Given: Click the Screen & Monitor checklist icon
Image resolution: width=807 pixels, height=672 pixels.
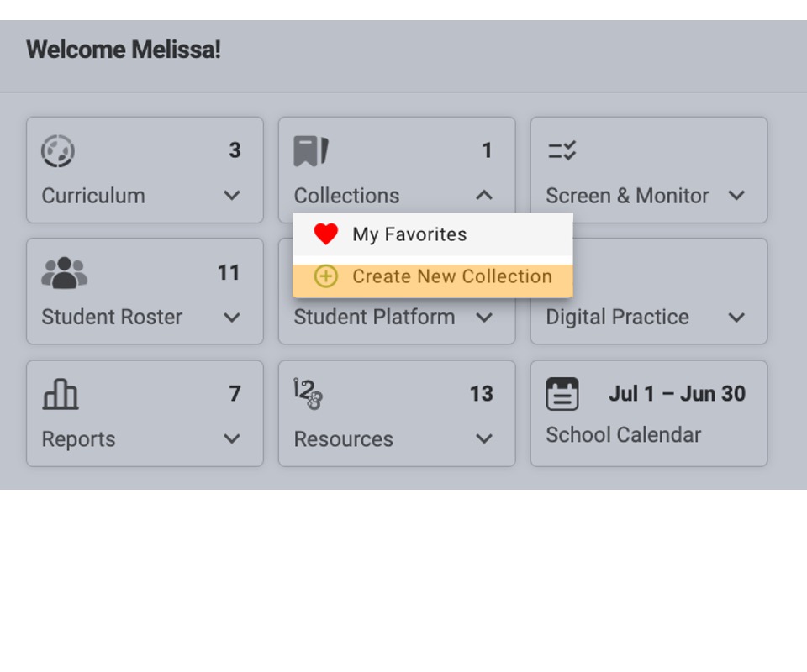Looking at the screenshot, I should (x=562, y=150).
